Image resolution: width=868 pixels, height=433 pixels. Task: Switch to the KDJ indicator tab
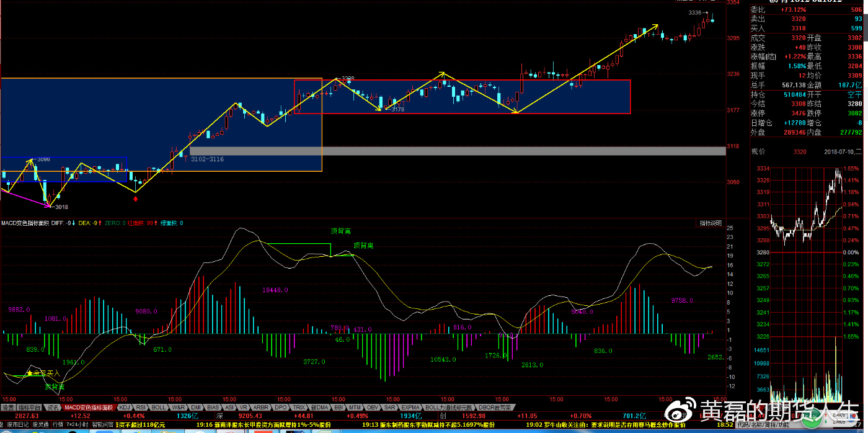(125, 408)
